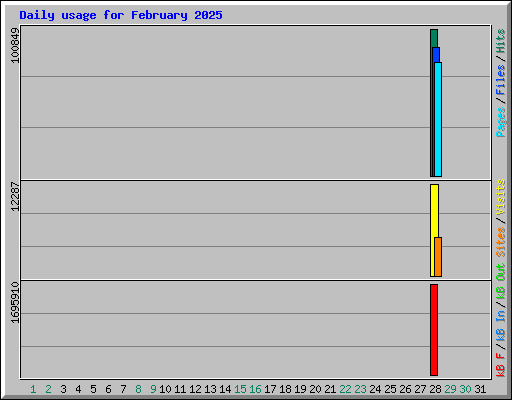Click the y-axis value 12287
The height and width of the screenshot is (400, 512).
pyautogui.click(x=15, y=196)
